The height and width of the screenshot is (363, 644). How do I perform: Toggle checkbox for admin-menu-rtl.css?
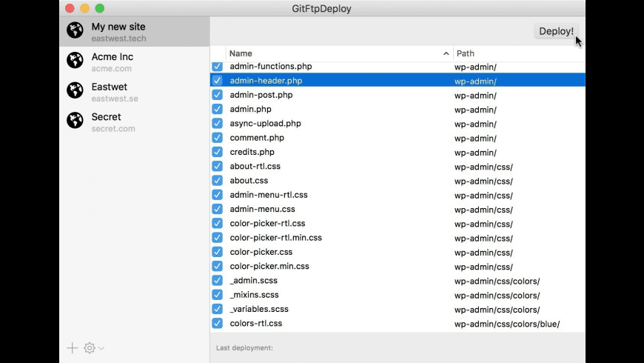tap(218, 195)
